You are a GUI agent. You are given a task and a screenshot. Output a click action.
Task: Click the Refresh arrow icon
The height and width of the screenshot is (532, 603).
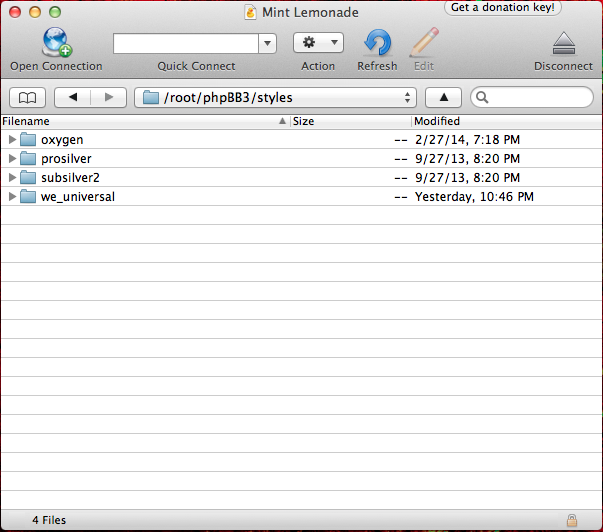(x=377, y=42)
